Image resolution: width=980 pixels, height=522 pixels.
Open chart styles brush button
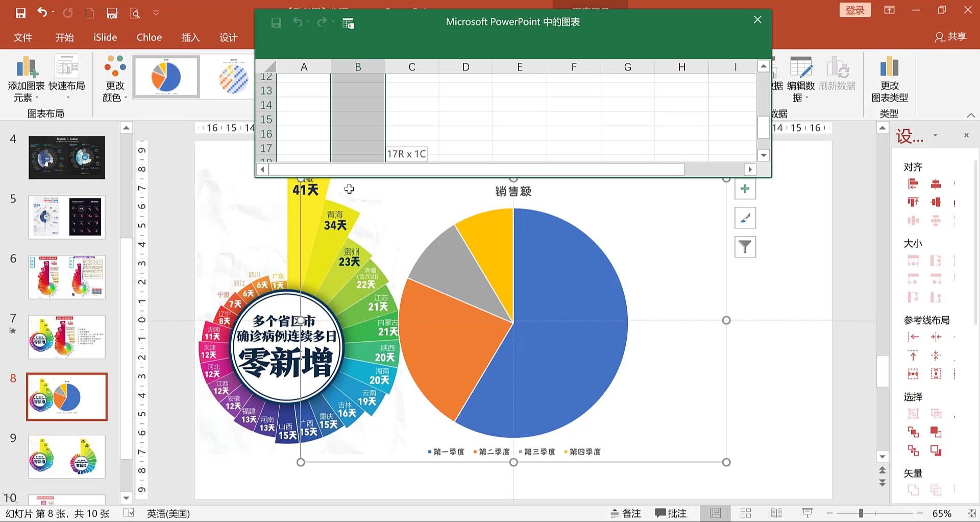tap(745, 218)
